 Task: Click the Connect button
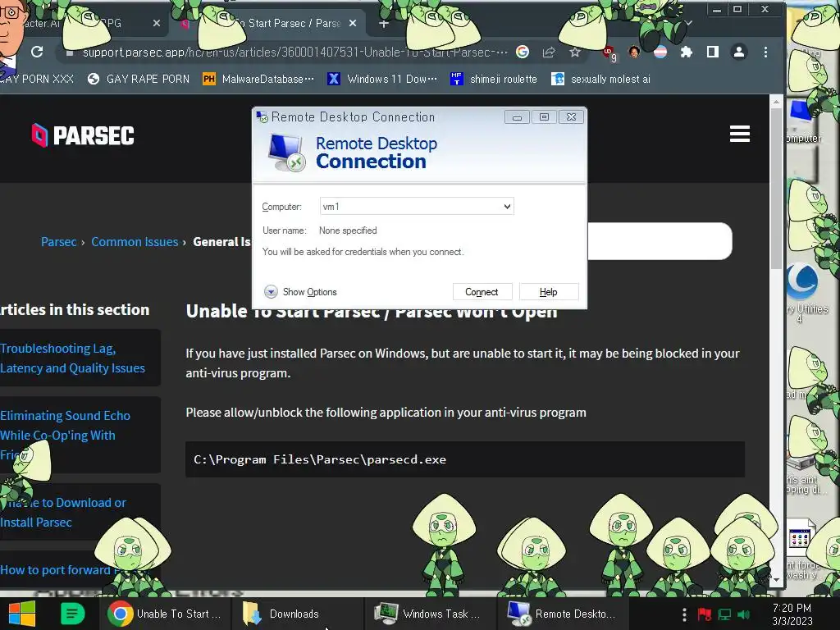482,292
